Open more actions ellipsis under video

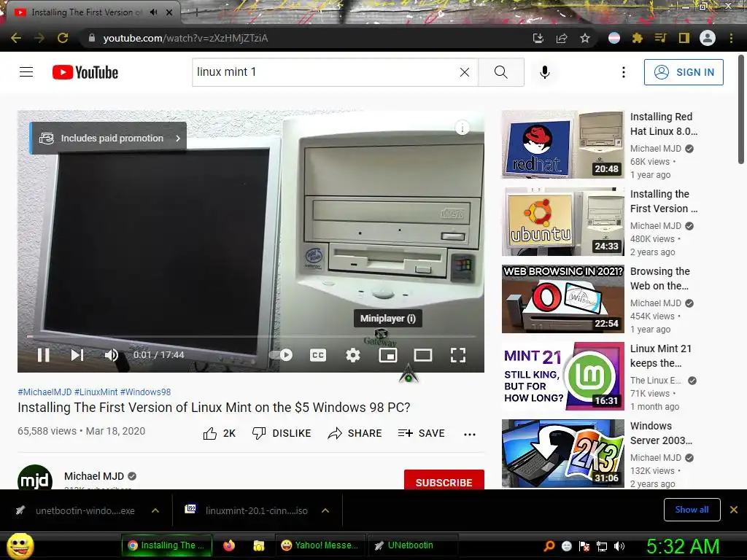(x=470, y=434)
